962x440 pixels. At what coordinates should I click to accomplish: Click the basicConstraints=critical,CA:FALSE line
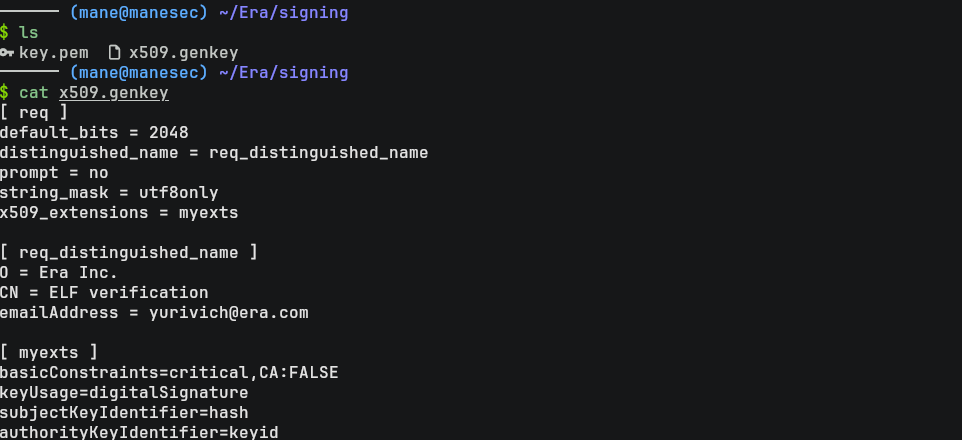pyautogui.click(x=169, y=372)
